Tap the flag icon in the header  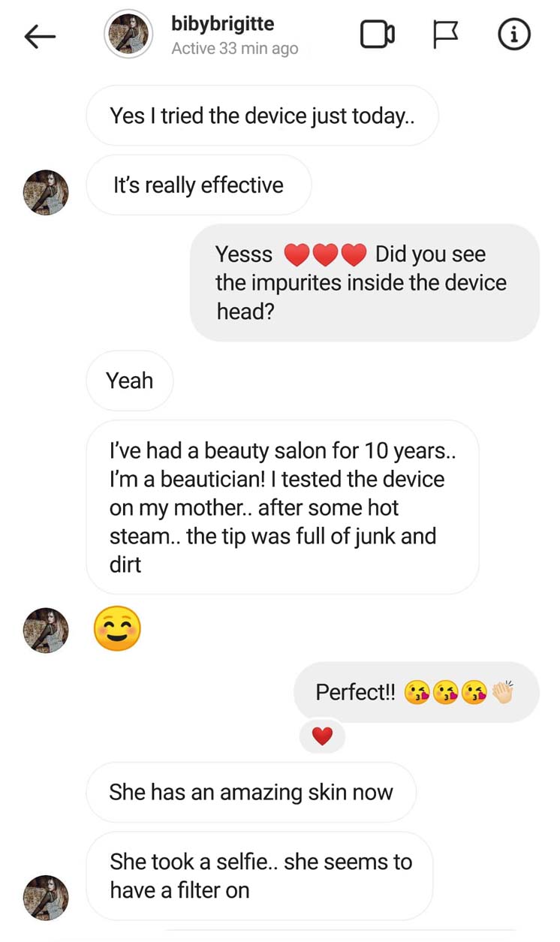click(446, 35)
